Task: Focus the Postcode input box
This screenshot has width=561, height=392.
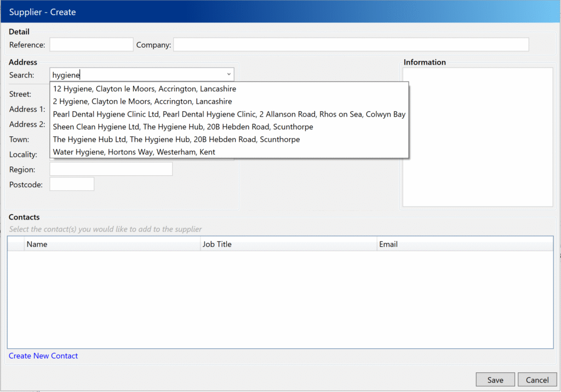Action: 72,185
